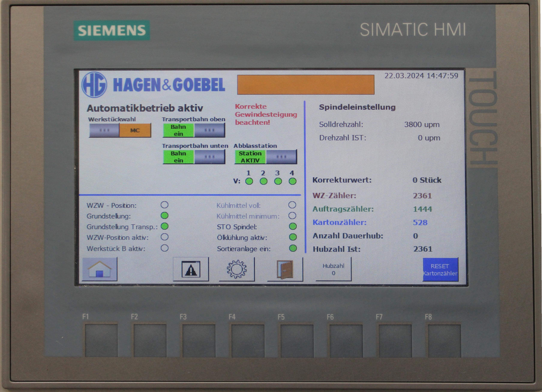
Task: Click STO Spindel indicator lamp
Action: point(293,227)
